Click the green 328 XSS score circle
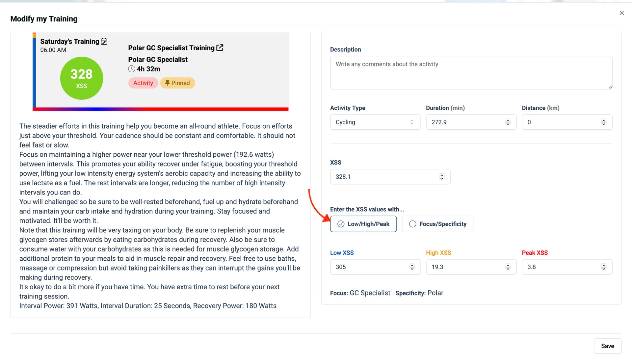This screenshot has height=364, width=632. (82, 78)
